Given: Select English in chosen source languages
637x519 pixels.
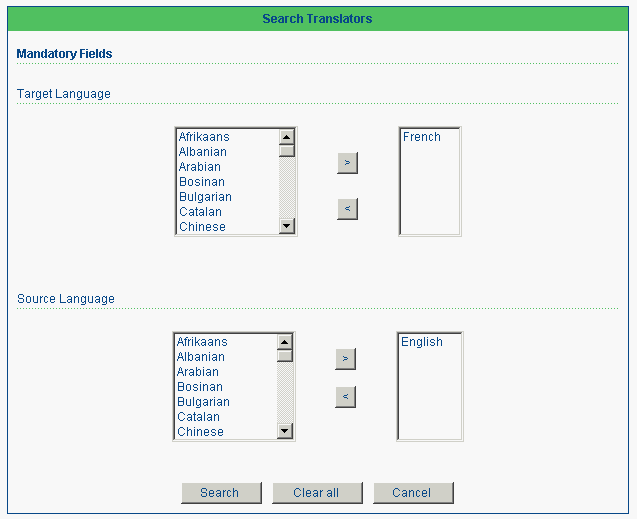Looking at the screenshot, I should pyautogui.click(x=422, y=342).
